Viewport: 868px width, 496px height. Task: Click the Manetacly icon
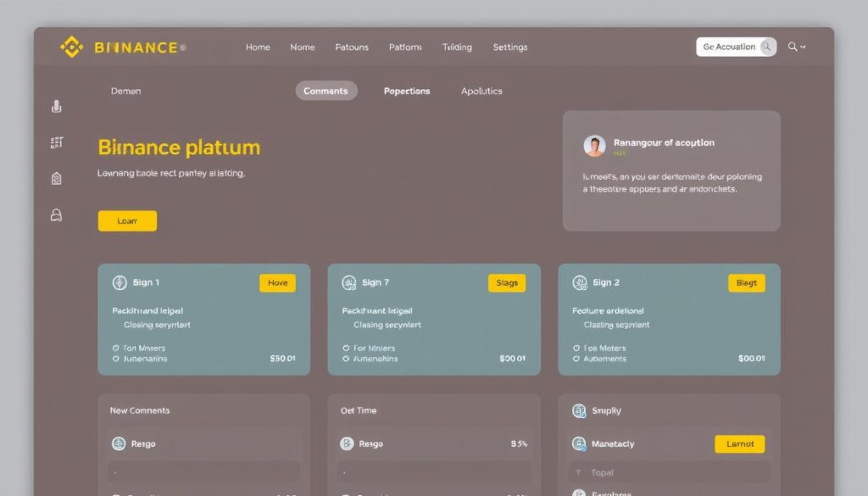point(579,443)
